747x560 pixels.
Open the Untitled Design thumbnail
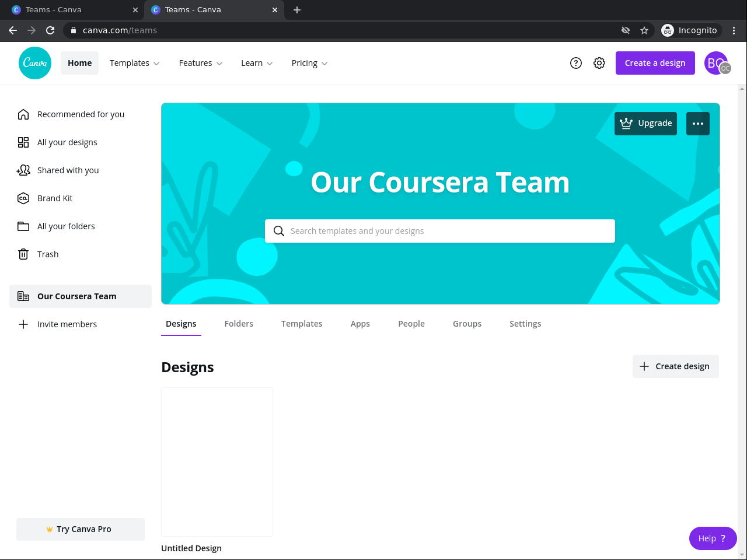(x=217, y=462)
